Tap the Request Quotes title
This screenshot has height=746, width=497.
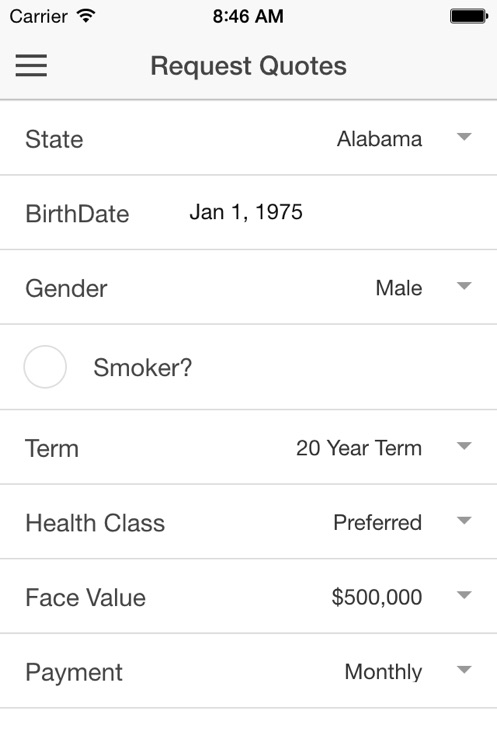coord(248,66)
